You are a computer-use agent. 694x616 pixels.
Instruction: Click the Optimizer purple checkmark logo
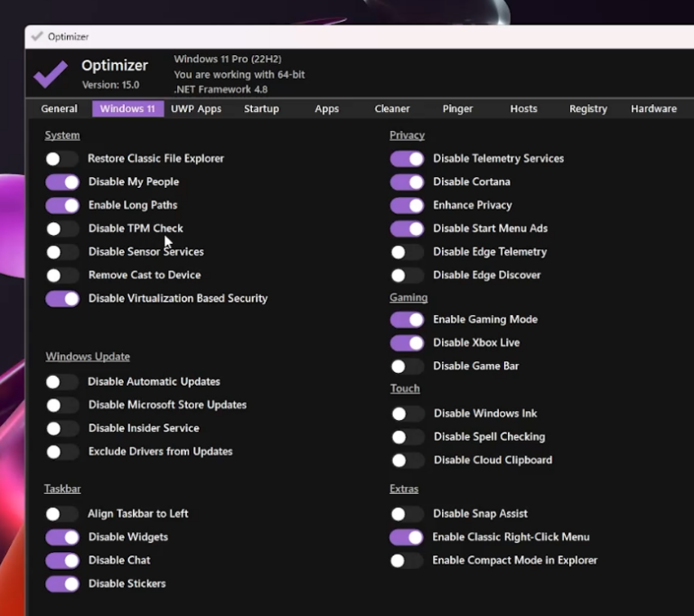51,73
